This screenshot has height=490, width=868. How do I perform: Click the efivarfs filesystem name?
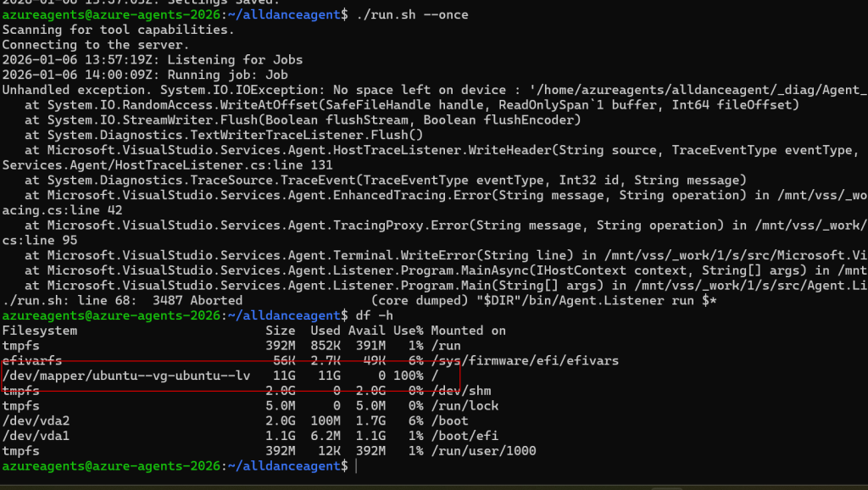[x=32, y=361]
